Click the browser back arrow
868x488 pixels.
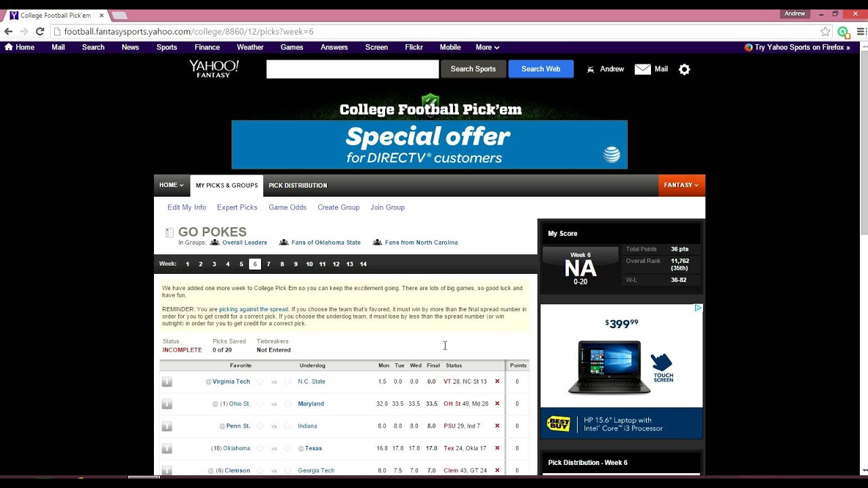click(8, 31)
